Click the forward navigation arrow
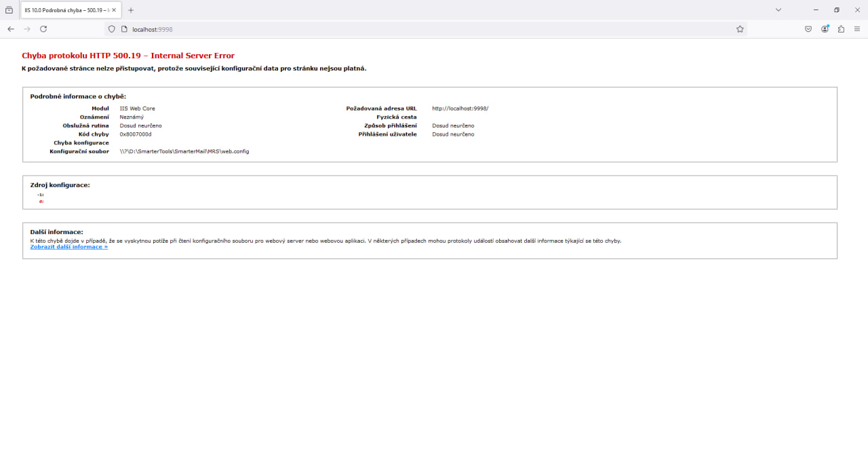 coord(27,29)
